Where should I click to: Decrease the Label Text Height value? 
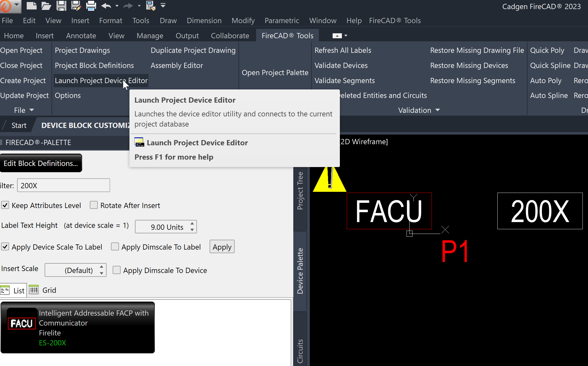[192, 230]
